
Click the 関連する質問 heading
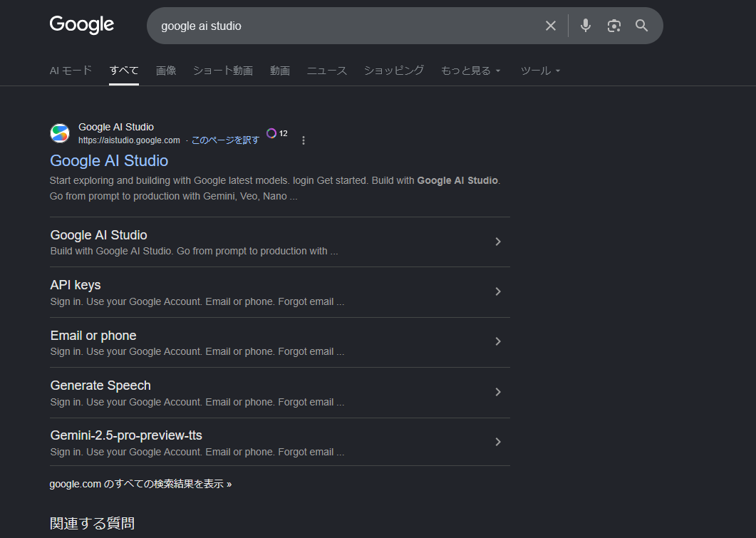pos(92,523)
